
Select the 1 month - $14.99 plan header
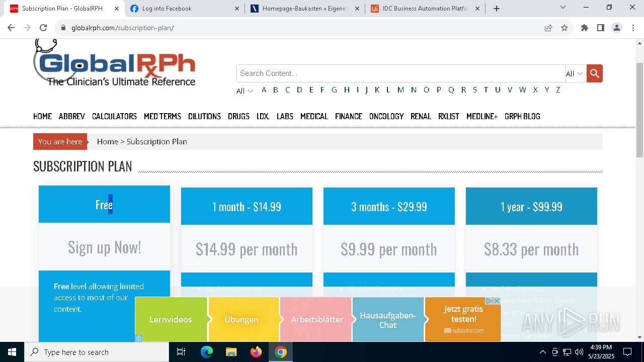pos(247,206)
